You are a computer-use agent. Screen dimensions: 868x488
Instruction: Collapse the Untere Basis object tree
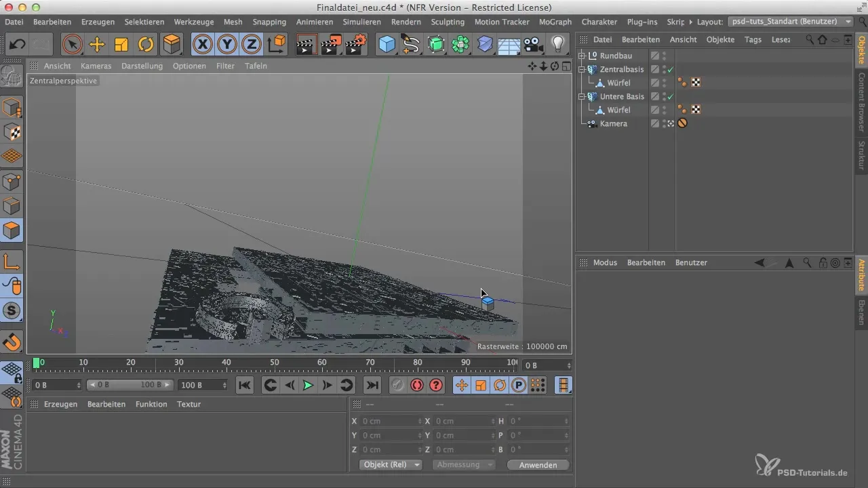pyautogui.click(x=581, y=96)
